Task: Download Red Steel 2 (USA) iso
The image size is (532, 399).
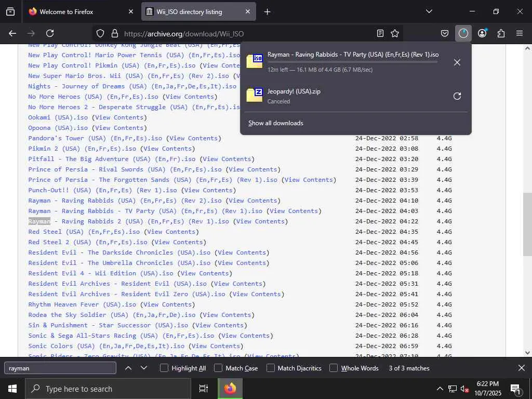Action: click(88, 242)
